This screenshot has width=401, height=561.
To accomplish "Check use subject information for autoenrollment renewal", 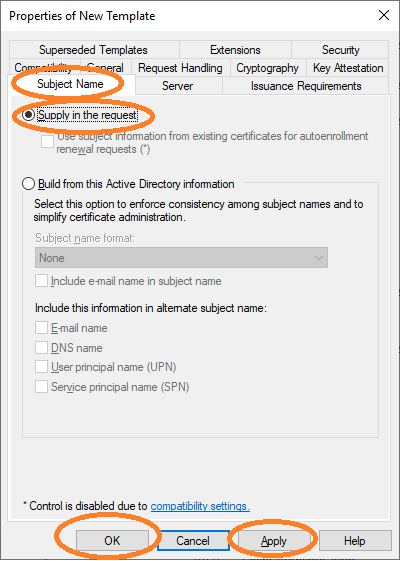I will pos(47,141).
